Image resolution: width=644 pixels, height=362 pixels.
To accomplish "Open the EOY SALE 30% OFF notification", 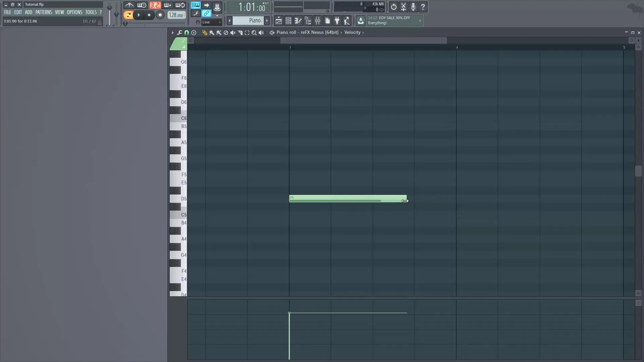I will coord(392,20).
